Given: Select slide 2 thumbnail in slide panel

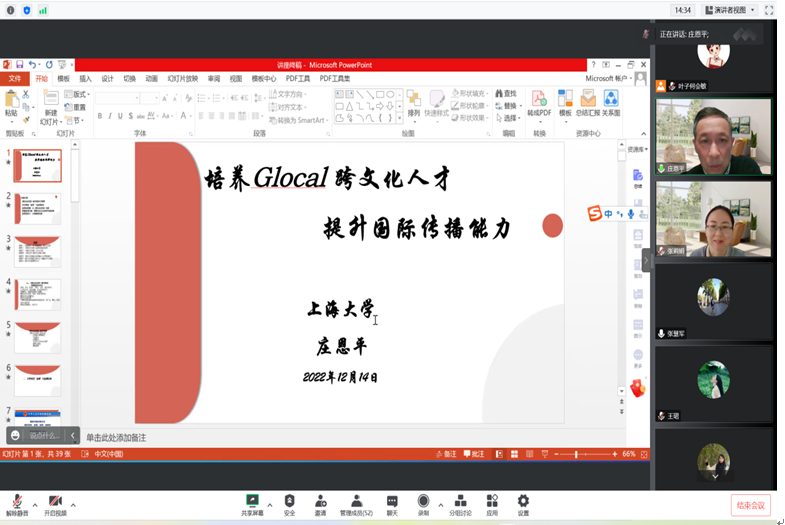Looking at the screenshot, I should [37, 208].
